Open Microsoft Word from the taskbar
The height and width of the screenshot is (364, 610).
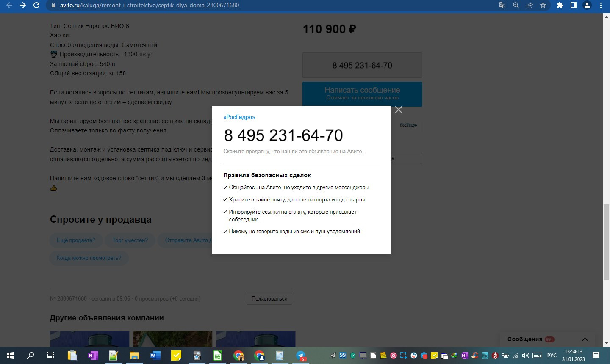coord(155,356)
